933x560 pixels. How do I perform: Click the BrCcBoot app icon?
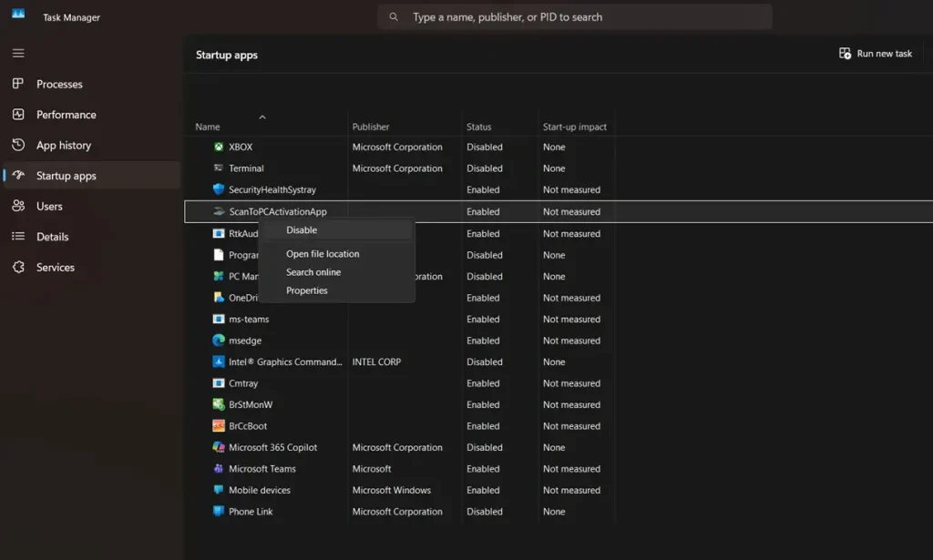pos(219,425)
